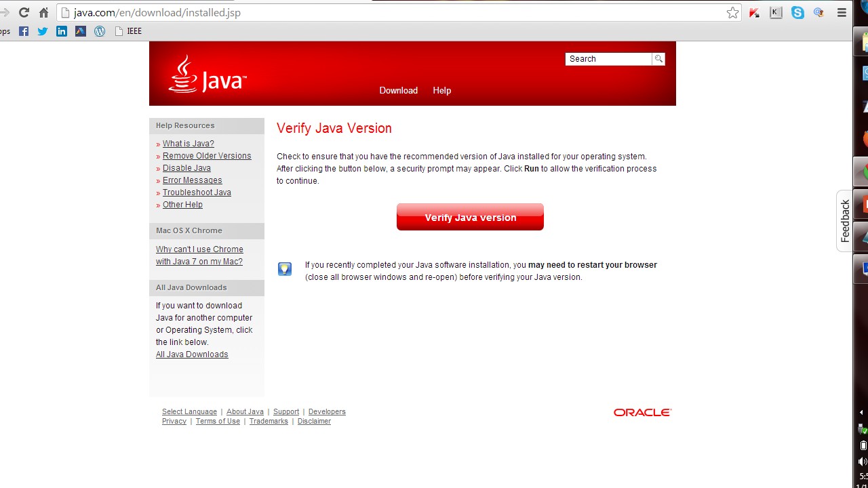
Task: Open the Skype extension icon
Action: pyautogui.click(x=797, y=13)
